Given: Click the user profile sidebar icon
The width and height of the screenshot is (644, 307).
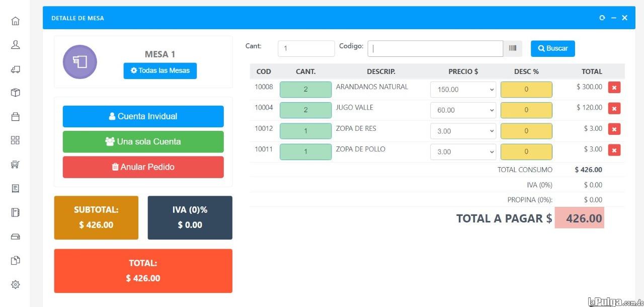Looking at the screenshot, I should [x=15, y=45].
